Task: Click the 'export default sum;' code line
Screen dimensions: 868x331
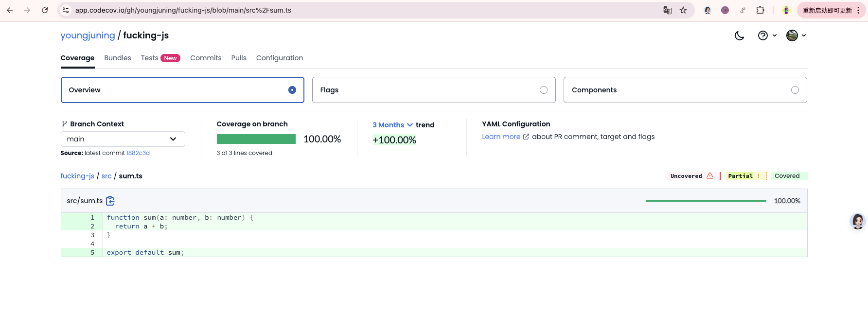Action: coord(145,253)
